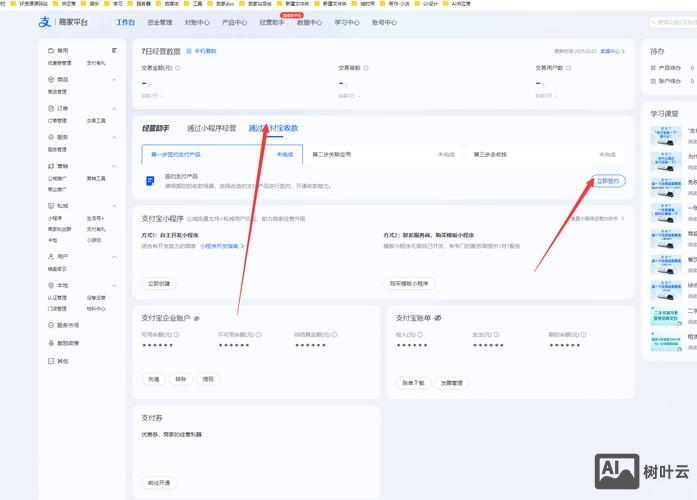Open 对账中心 in top navigation
This screenshot has width=697, height=500.
point(197,22)
